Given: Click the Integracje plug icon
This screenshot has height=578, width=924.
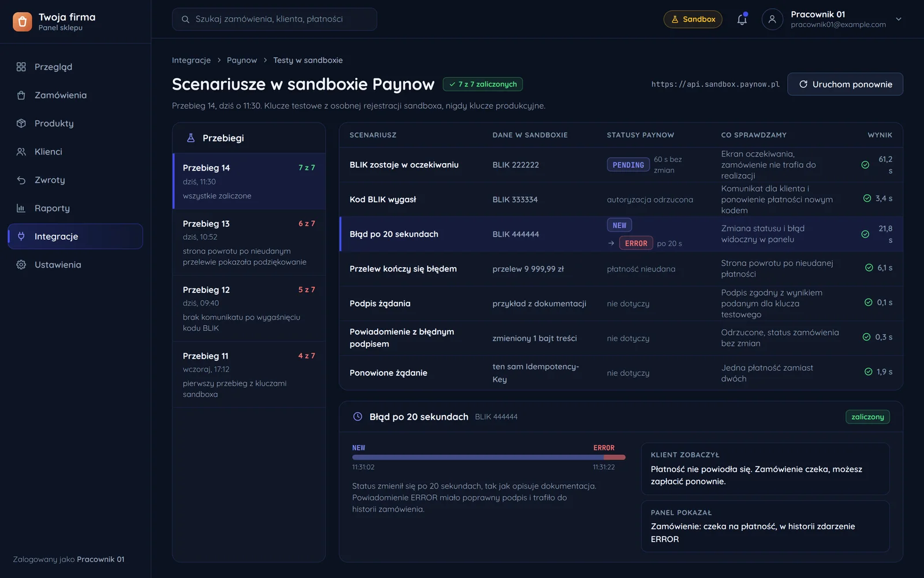Looking at the screenshot, I should pyautogui.click(x=21, y=236).
